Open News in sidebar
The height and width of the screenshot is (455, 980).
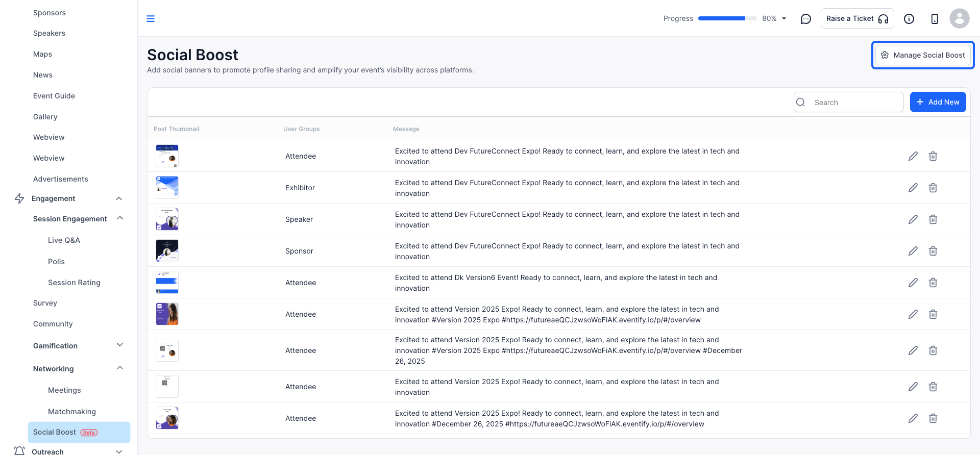point(43,75)
